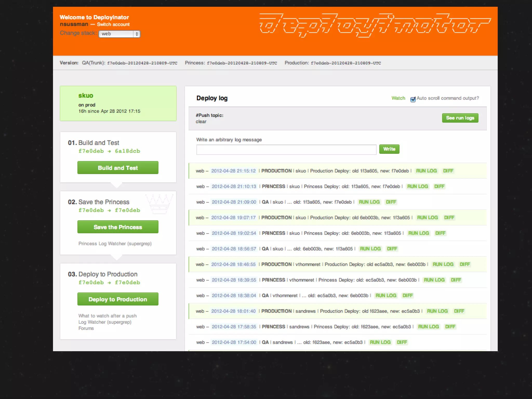Image resolution: width=532 pixels, height=399 pixels.
Task: Toggle Auto scroll command output checkbox
Action: (x=413, y=99)
